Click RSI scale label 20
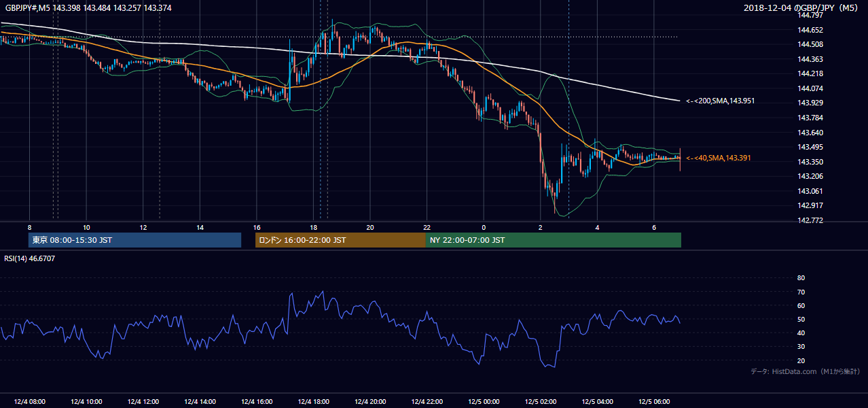 801,360
